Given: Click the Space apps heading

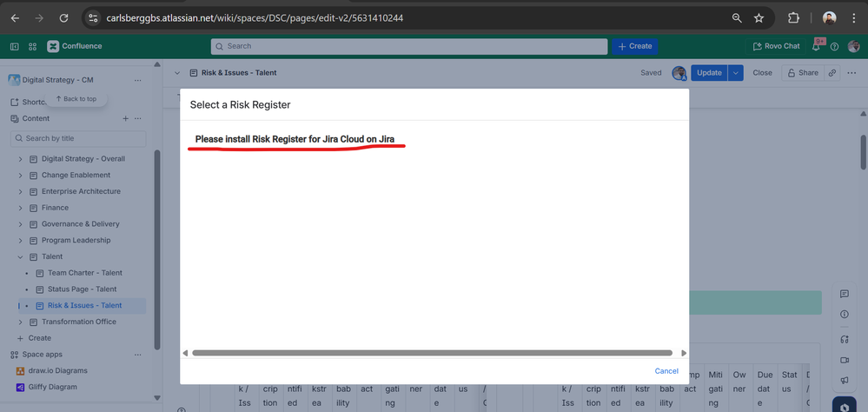Looking at the screenshot, I should pyautogui.click(x=42, y=355).
